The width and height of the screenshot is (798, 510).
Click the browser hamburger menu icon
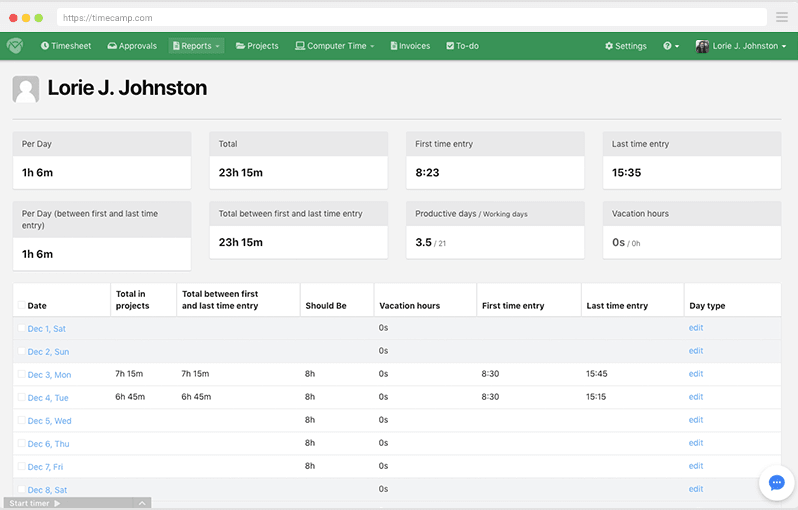[782, 17]
